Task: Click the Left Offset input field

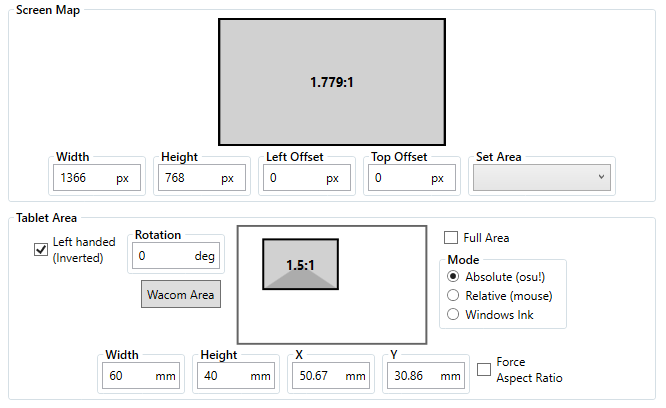Action: point(307,177)
